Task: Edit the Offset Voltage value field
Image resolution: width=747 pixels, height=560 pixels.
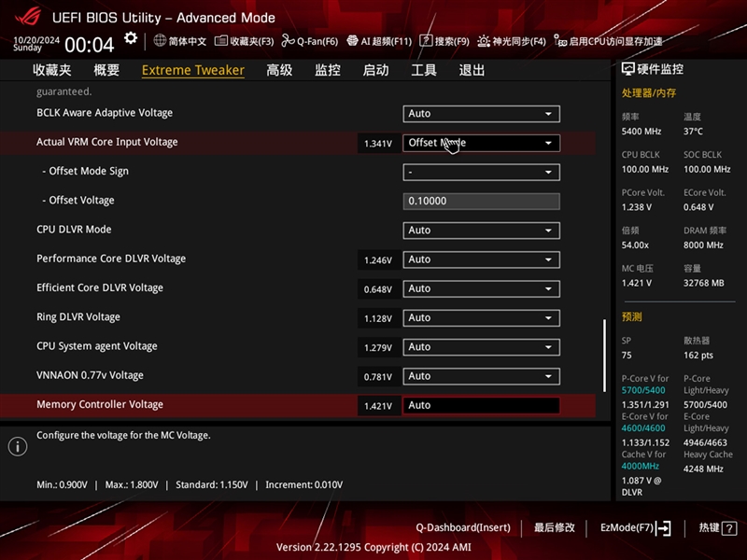Action: pyautogui.click(x=481, y=200)
